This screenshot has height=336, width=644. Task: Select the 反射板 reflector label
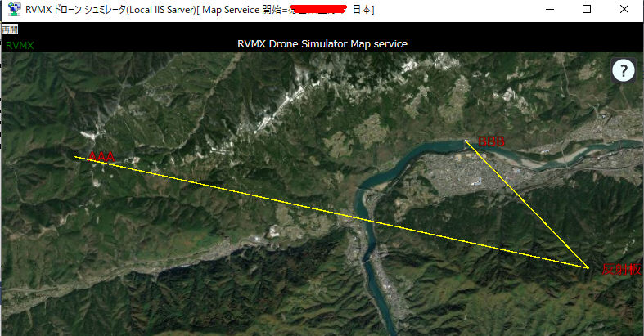[x=621, y=269]
